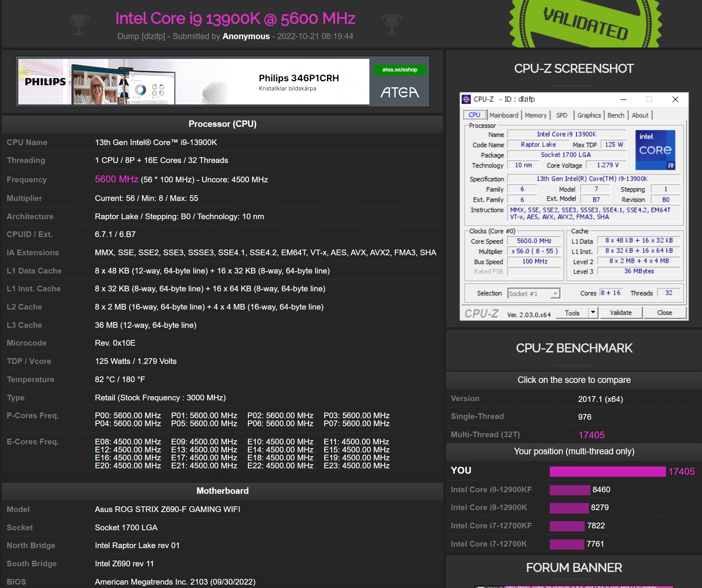
Task: Click the Intel Core i9 logo badge
Action: click(655, 150)
